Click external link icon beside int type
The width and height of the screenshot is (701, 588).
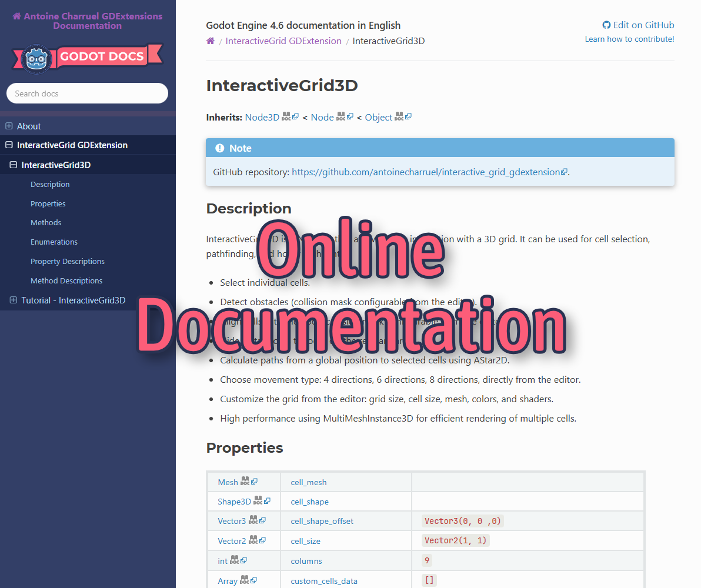pos(243,560)
